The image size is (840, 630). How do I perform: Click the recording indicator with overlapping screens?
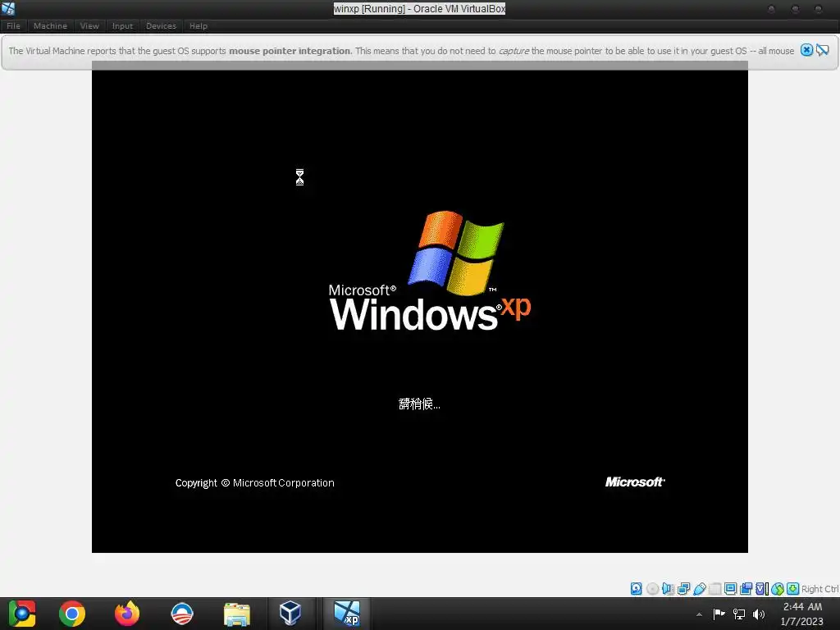pyautogui.click(x=746, y=589)
